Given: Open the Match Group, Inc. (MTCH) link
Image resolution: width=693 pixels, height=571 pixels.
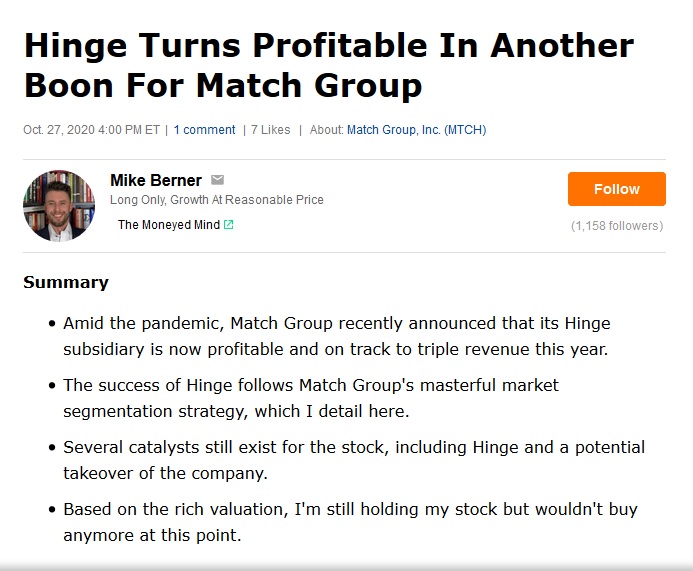Looking at the screenshot, I should (x=416, y=130).
